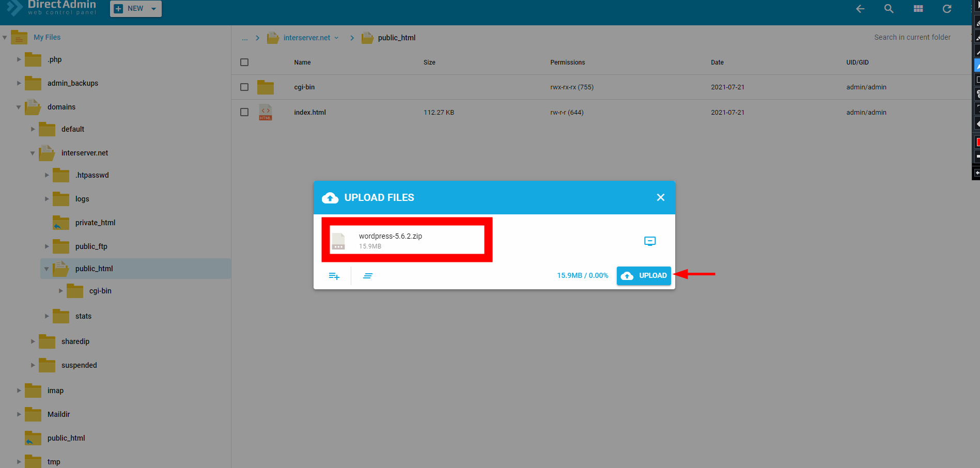
Task: Sort by the Permissions column header
Action: [x=567, y=63]
